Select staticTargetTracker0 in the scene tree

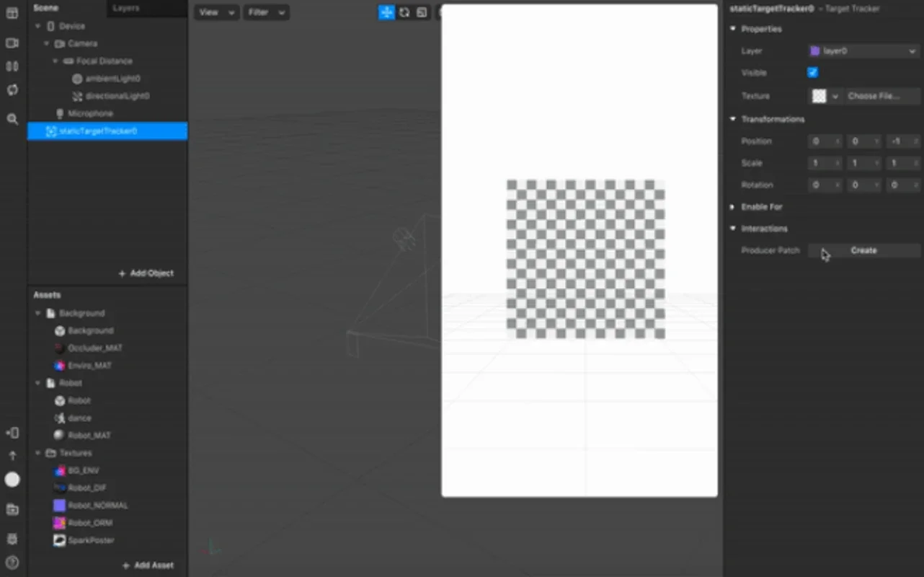click(107, 131)
